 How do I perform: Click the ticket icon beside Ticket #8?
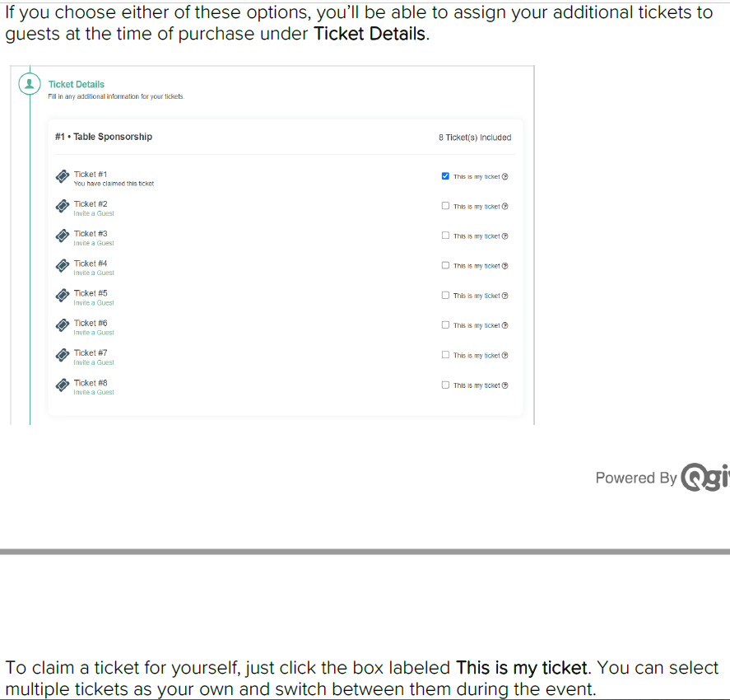[x=62, y=385]
